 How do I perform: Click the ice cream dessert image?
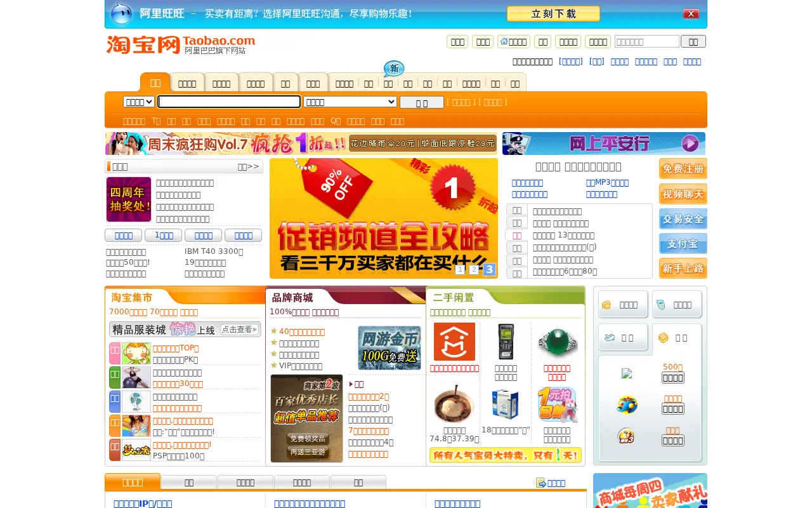pyautogui.click(x=454, y=404)
